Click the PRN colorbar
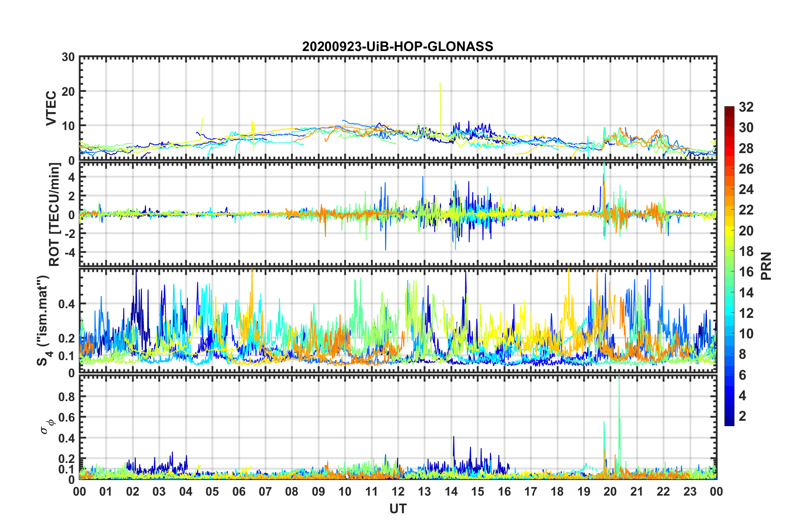Screen dimensions: 796x532 (729, 266)
